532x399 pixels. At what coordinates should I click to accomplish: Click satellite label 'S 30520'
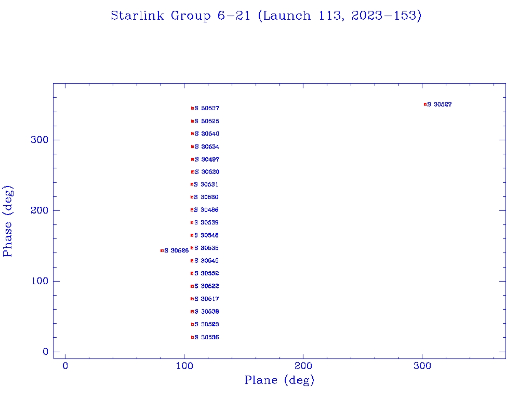click(207, 171)
